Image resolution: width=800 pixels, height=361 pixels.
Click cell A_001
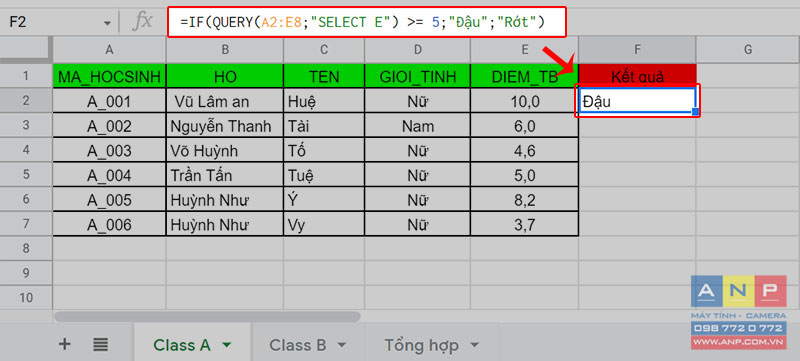coord(109,101)
